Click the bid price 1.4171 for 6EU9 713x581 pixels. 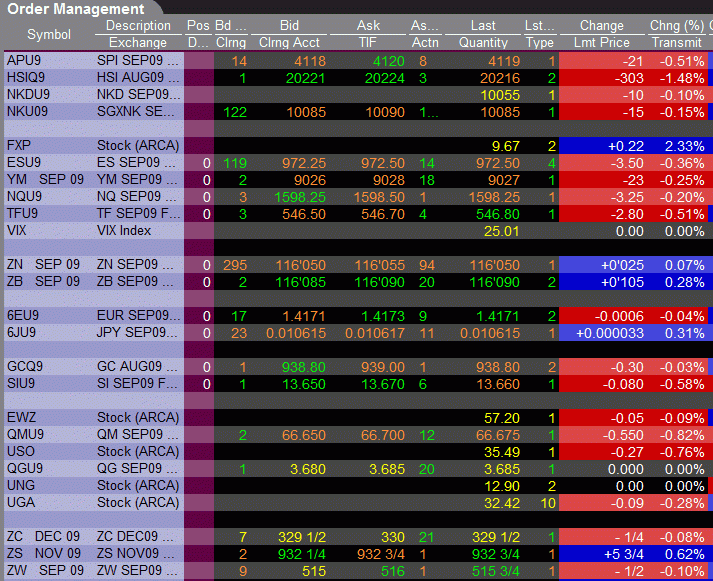tap(304, 316)
